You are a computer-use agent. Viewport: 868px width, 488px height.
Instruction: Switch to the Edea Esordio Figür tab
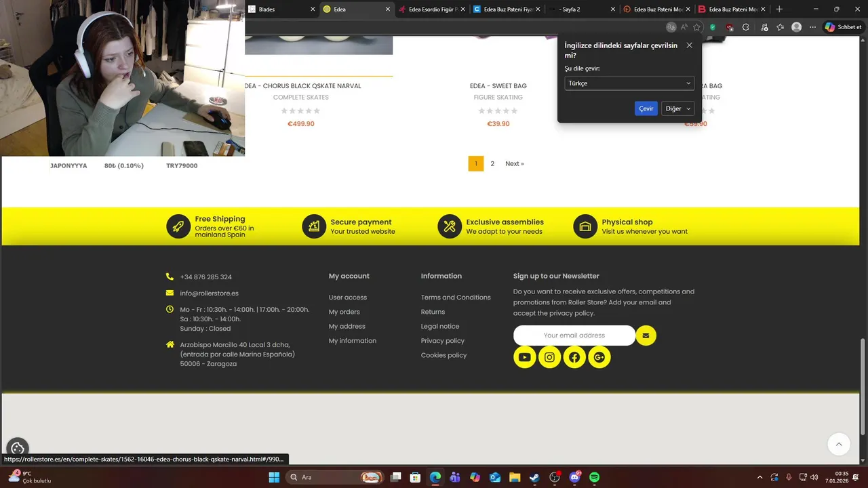(x=431, y=9)
